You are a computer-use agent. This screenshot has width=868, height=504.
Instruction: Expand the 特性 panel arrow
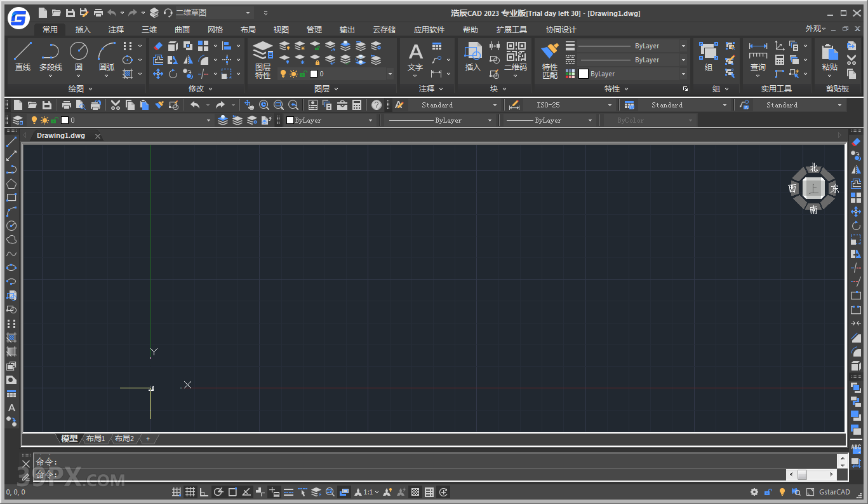click(625, 89)
